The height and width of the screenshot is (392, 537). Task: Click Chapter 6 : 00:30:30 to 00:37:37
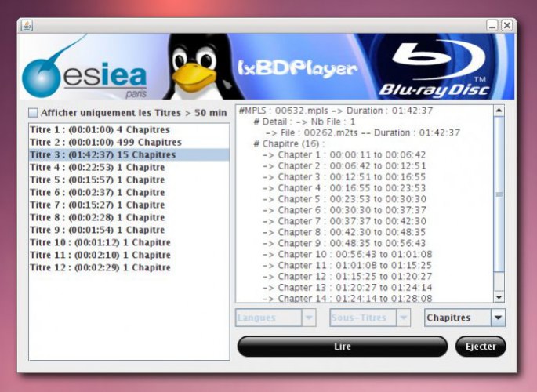coord(344,210)
